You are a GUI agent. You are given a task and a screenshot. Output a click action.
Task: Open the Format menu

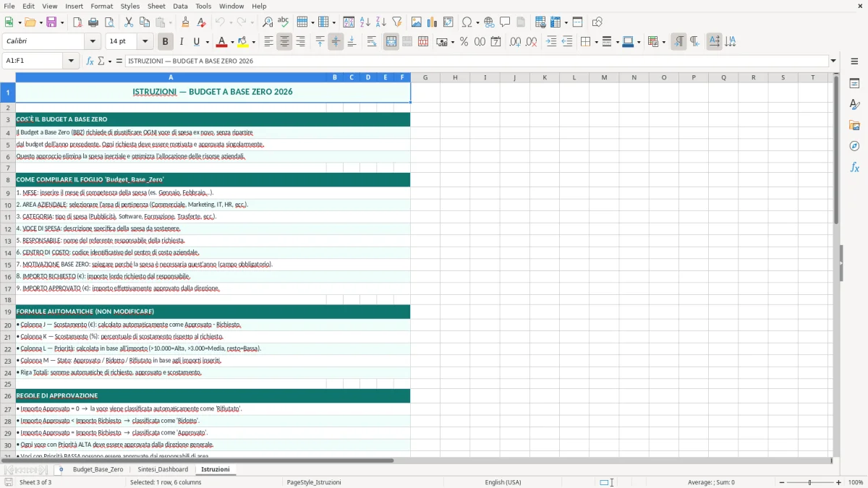click(101, 6)
